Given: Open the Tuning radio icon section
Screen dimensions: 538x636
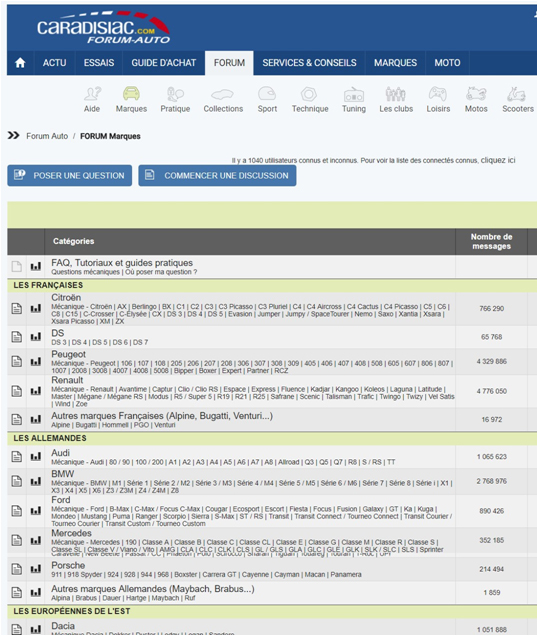Looking at the screenshot, I should (x=354, y=95).
